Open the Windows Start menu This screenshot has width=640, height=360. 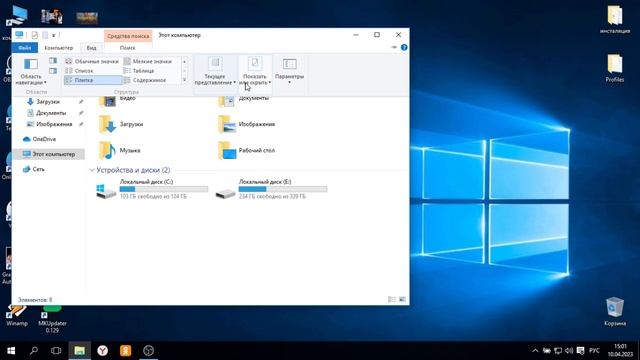coord(11,351)
